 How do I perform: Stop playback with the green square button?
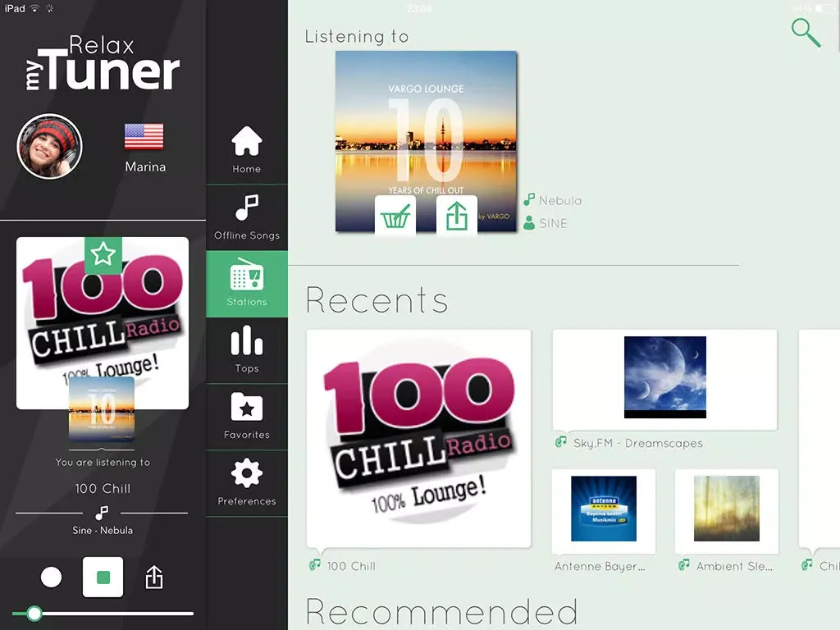103,577
